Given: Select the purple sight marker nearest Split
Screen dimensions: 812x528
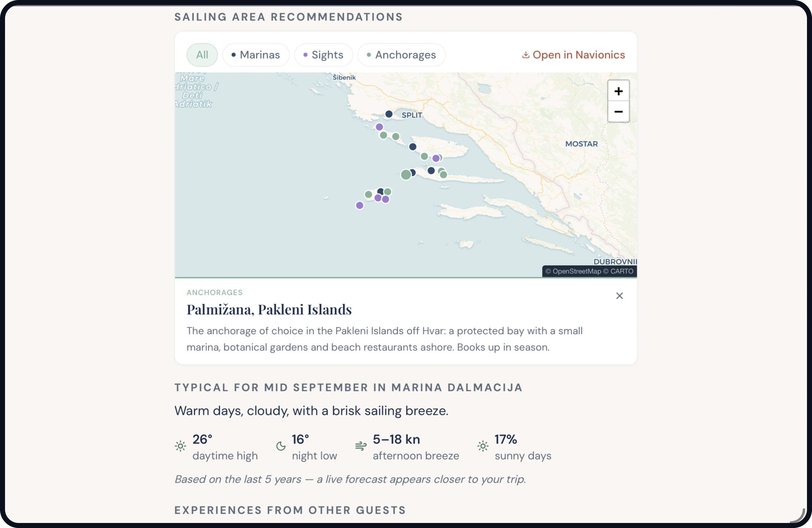Looking at the screenshot, I should (x=379, y=127).
